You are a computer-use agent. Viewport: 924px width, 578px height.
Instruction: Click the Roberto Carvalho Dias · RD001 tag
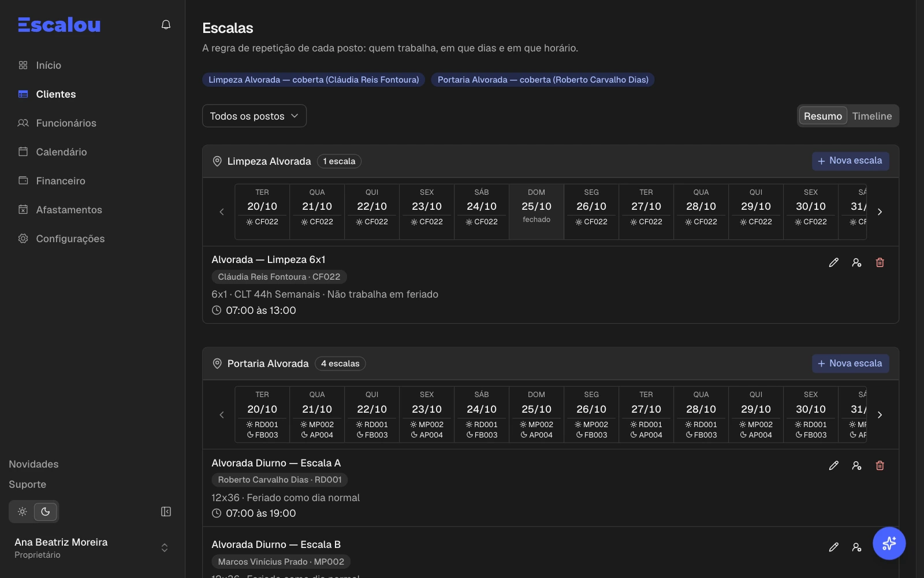pyautogui.click(x=280, y=480)
